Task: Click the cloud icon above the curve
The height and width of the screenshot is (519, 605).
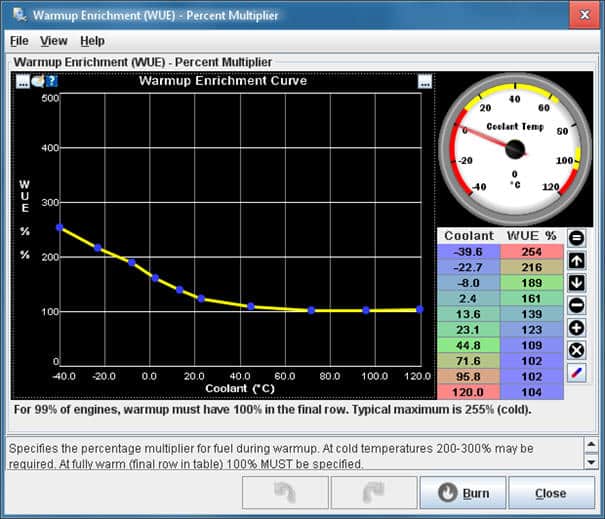Action: [x=36, y=82]
